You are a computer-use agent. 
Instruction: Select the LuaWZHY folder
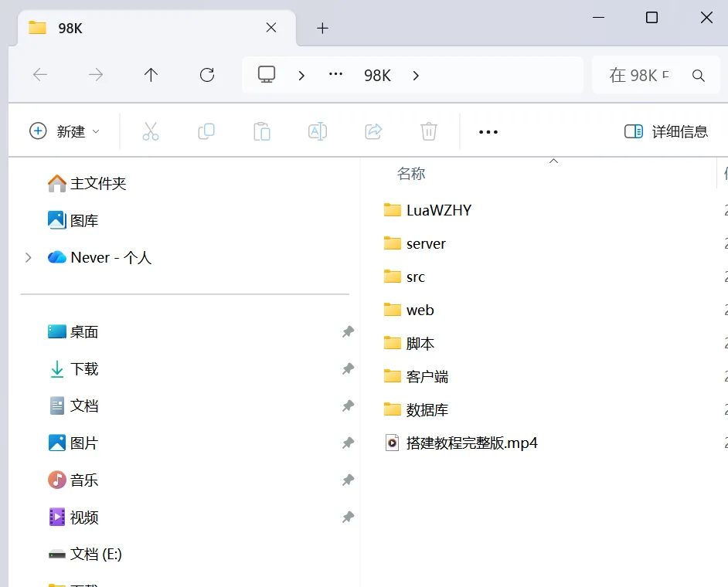[427, 210]
